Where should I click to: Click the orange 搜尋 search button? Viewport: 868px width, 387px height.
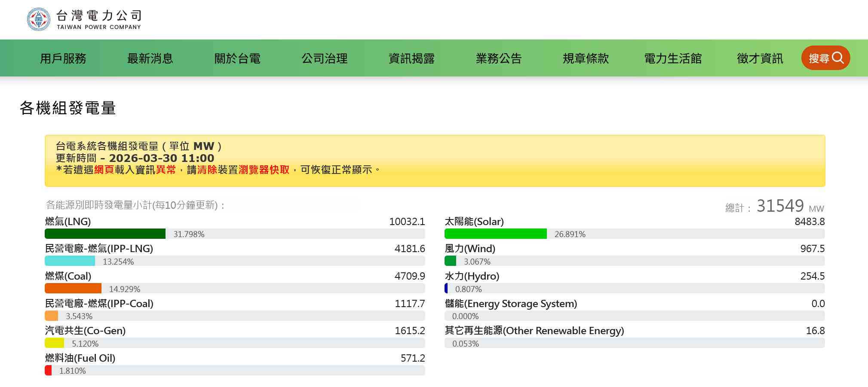825,58
